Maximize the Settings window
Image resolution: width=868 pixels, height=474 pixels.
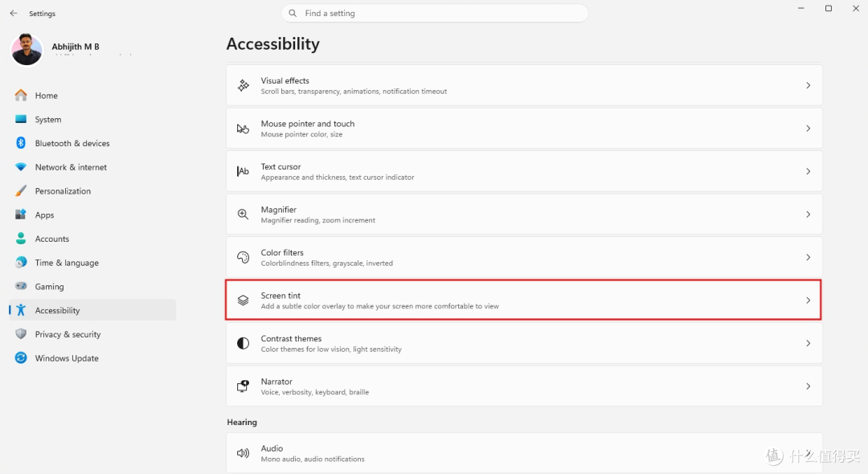(x=829, y=8)
